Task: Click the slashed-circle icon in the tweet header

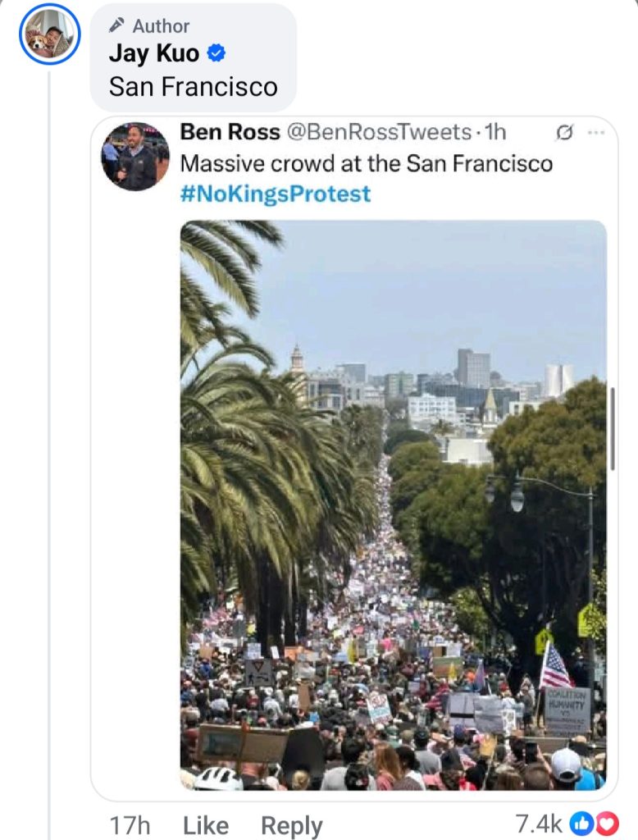Action: [x=564, y=132]
